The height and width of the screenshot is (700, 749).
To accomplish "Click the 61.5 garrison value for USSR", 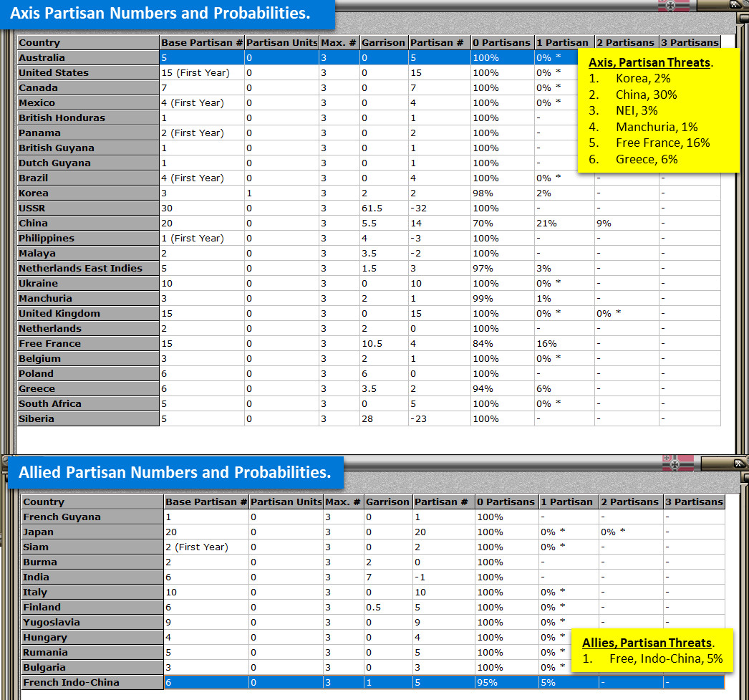I will tap(372, 208).
